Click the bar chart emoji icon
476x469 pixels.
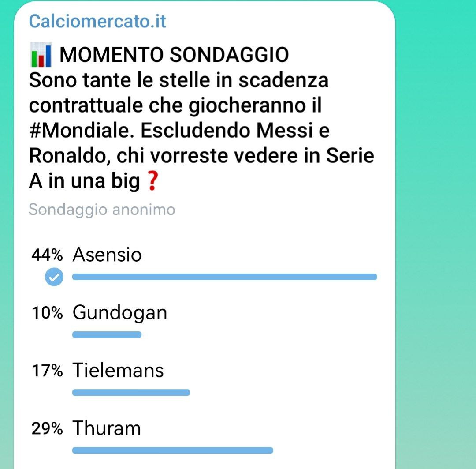click(41, 55)
